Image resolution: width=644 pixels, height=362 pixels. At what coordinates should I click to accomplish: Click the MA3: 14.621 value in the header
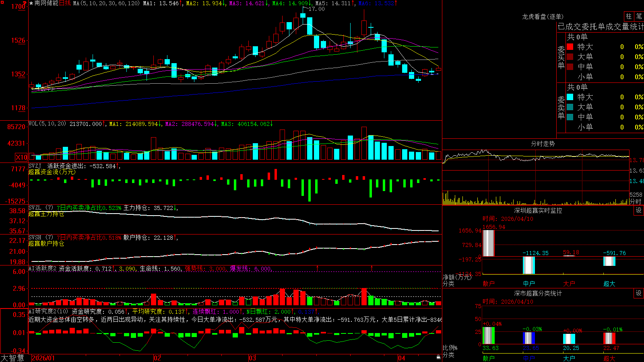(x=247, y=3)
